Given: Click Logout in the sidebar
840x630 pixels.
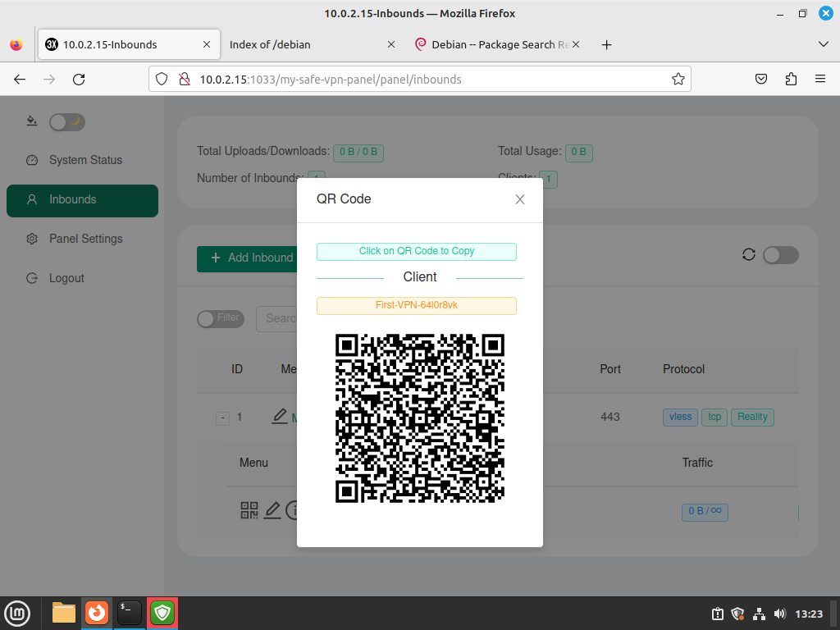Looking at the screenshot, I should click(83, 278).
